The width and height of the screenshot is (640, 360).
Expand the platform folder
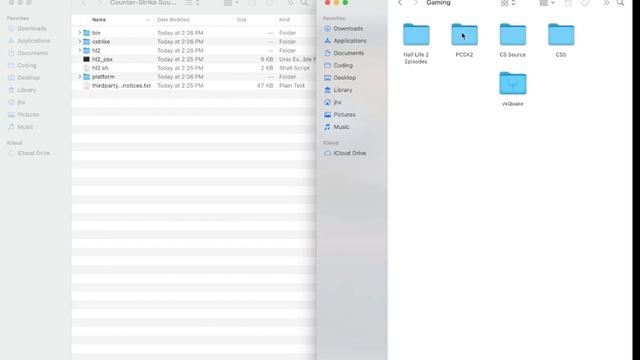pyautogui.click(x=80, y=76)
